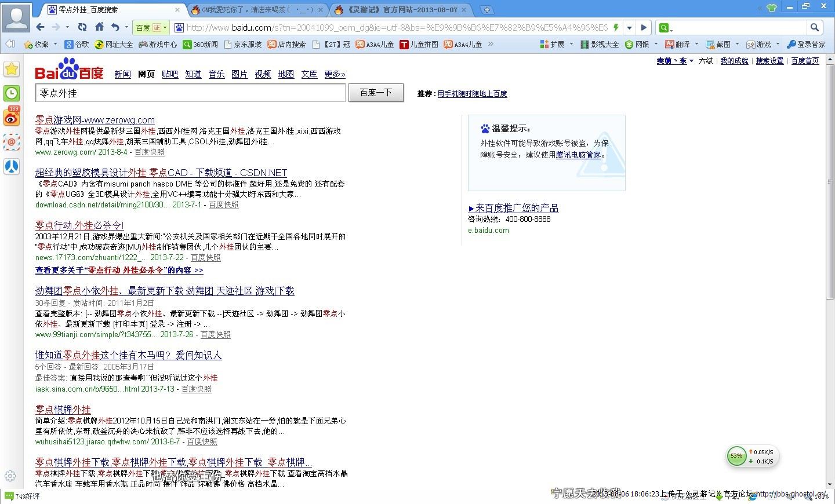This screenshot has height=504, width=835.
Task: Open the address bar history dropdown arrow
Action: pyautogui.click(x=630, y=27)
